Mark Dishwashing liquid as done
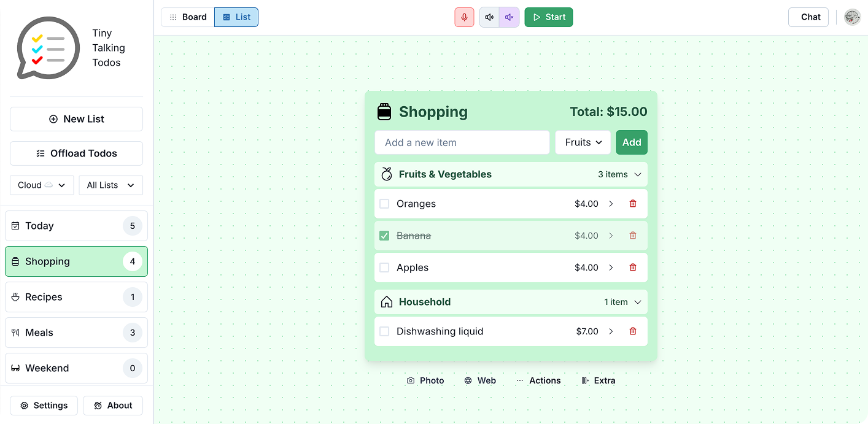The height and width of the screenshot is (424, 868). (384, 331)
